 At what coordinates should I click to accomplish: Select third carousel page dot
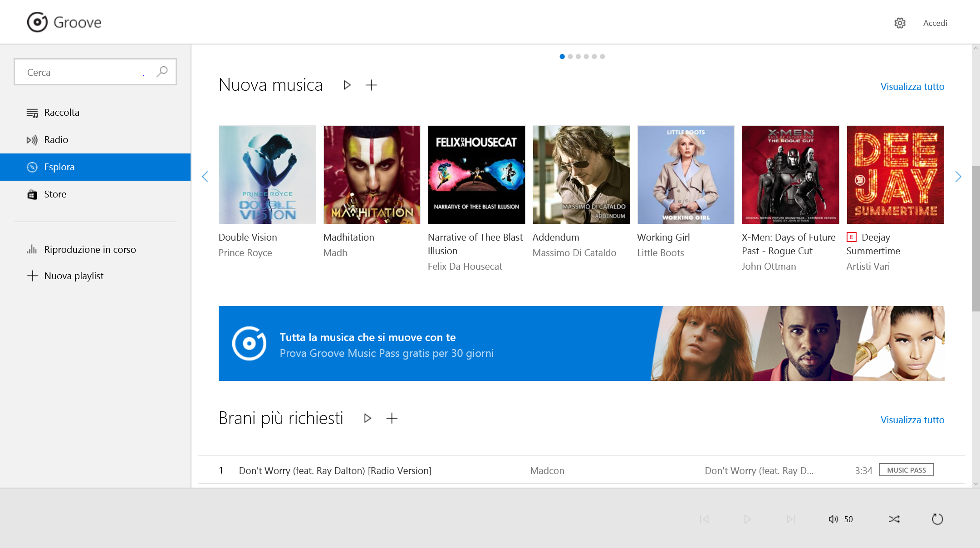coord(578,56)
